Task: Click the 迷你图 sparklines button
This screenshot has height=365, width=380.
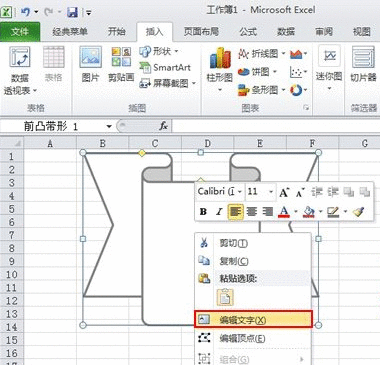Action: [329, 68]
